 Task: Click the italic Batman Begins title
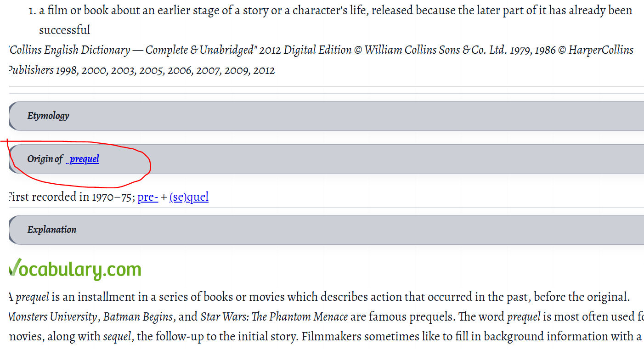pos(138,317)
